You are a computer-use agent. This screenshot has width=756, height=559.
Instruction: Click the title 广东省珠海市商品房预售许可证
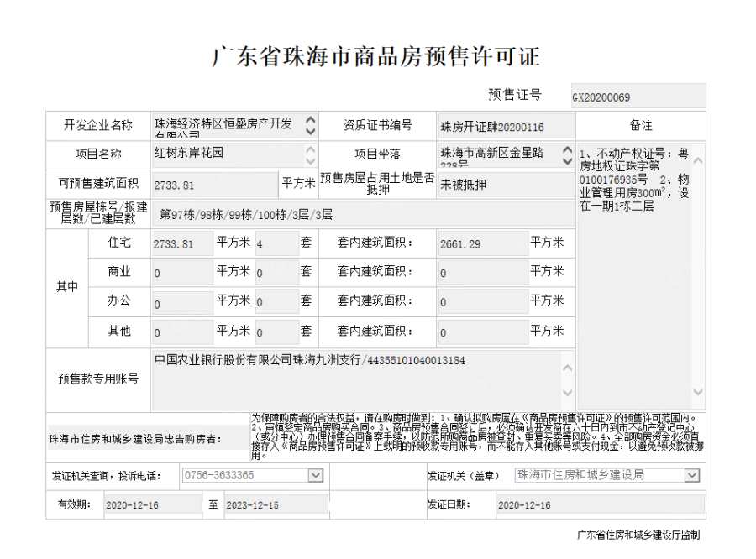pyautogui.click(x=376, y=56)
